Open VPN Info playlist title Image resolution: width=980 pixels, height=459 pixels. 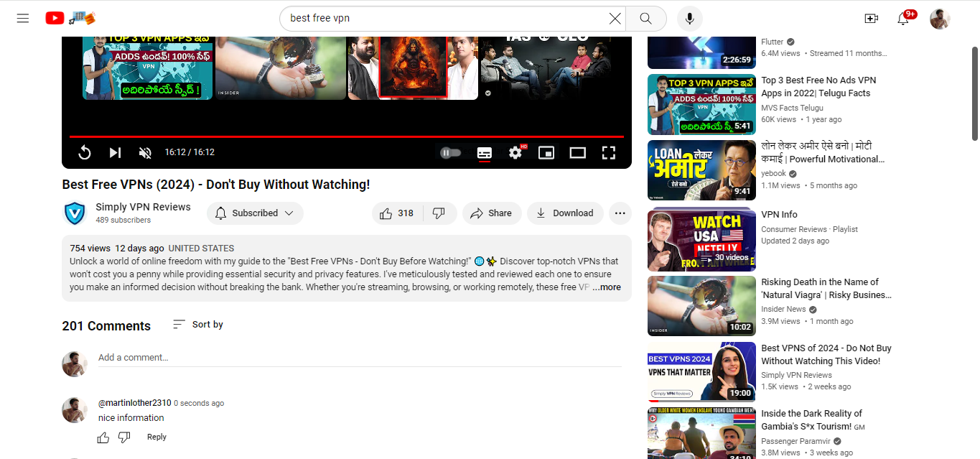(779, 215)
